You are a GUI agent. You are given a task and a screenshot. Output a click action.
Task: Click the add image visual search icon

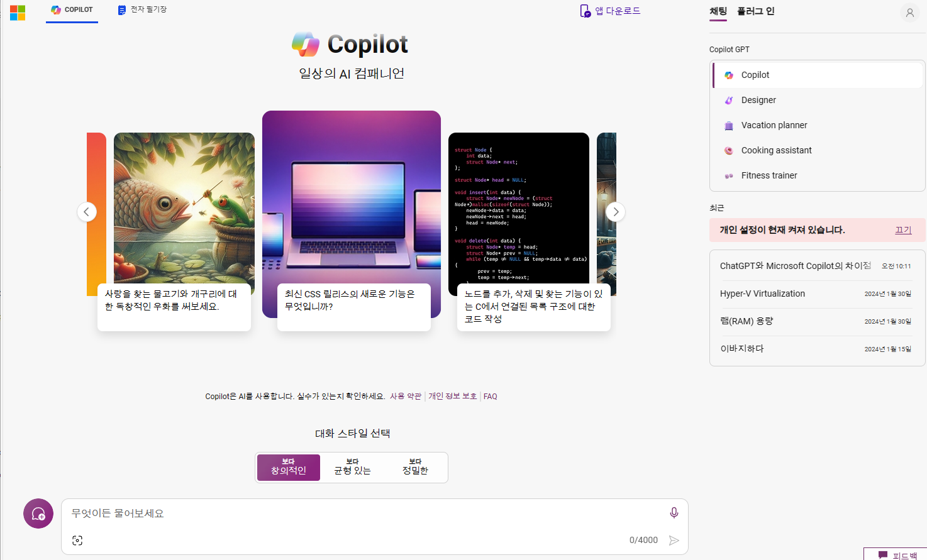tap(77, 541)
